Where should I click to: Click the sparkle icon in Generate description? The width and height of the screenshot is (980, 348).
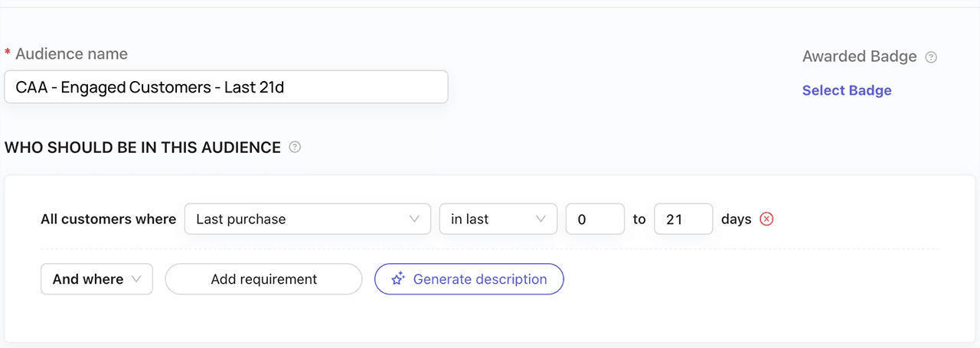(397, 279)
